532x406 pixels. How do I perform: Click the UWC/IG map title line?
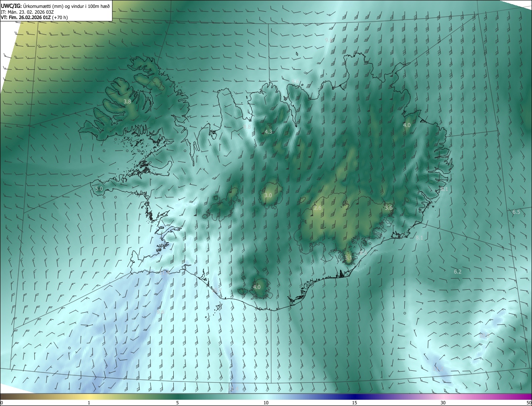[x=55, y=5]
